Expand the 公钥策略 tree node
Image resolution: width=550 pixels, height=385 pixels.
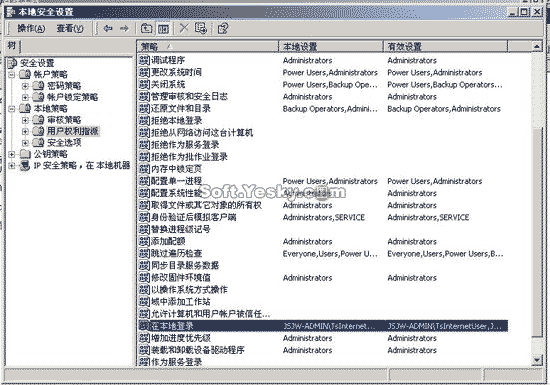[x=12, y=154]
